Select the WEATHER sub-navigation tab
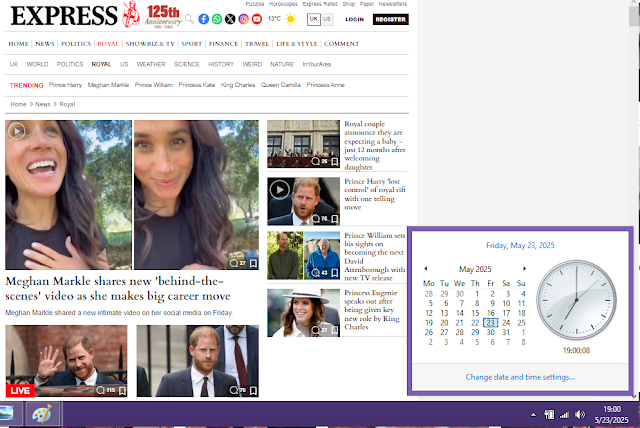Viewport: 640px width, 428px height. click(x=151, y=64)
